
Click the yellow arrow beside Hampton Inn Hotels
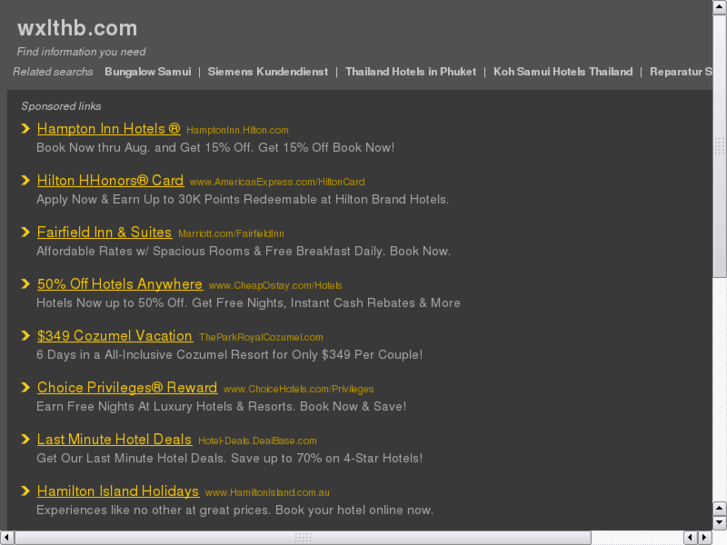26,128
